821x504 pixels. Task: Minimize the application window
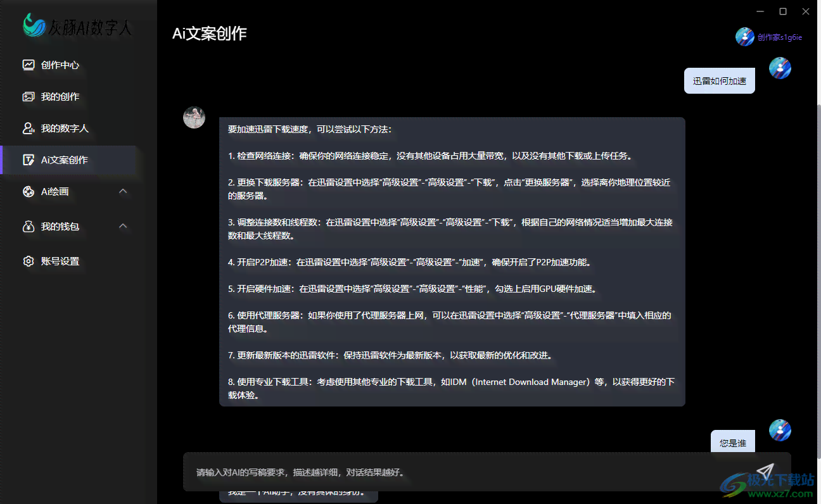[x=760, y=11]
